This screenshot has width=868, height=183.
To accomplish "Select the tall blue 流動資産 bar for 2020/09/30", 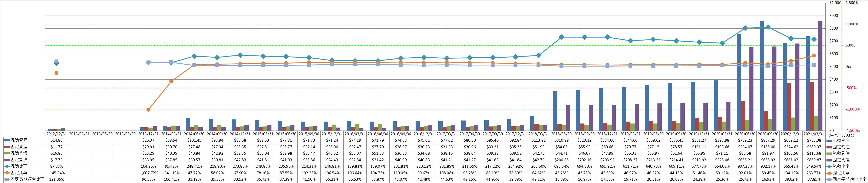I will point(762,76).
